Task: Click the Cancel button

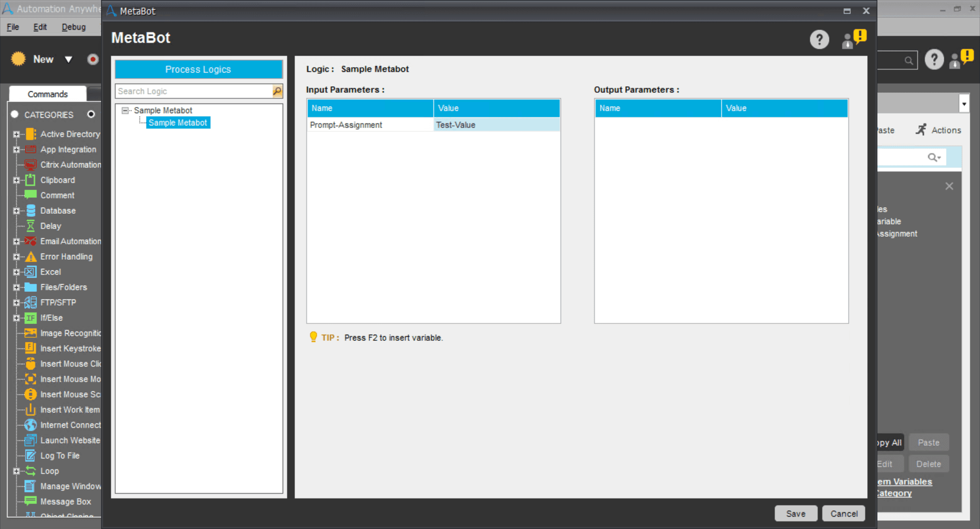Action: click(x=844, y=514)
